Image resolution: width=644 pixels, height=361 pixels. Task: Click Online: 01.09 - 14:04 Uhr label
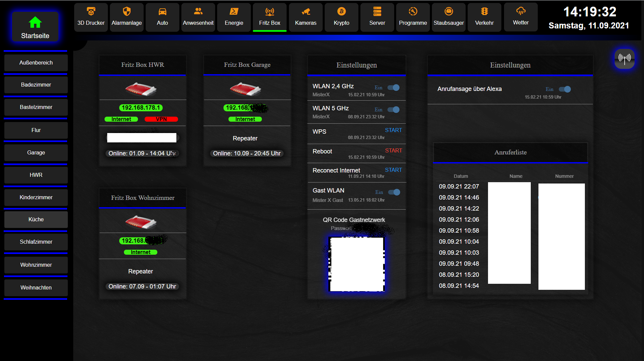(x=142, y=153)
